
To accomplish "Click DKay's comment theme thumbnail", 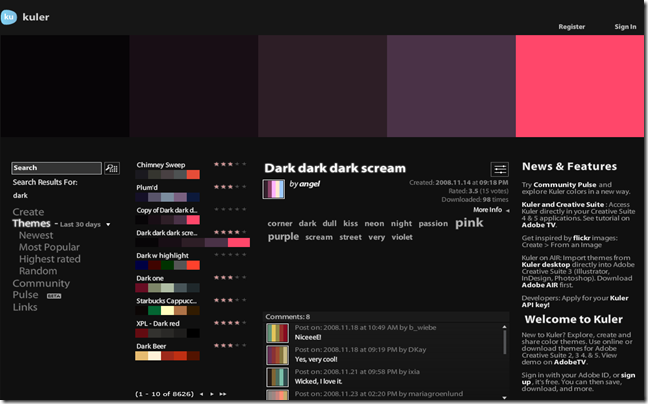I will 277,355.
